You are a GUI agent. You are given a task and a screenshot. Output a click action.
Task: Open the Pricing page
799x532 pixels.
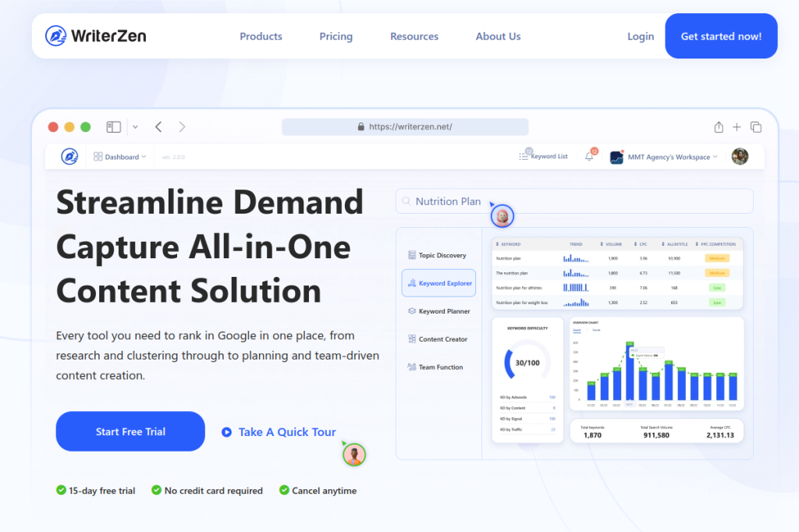336,36
